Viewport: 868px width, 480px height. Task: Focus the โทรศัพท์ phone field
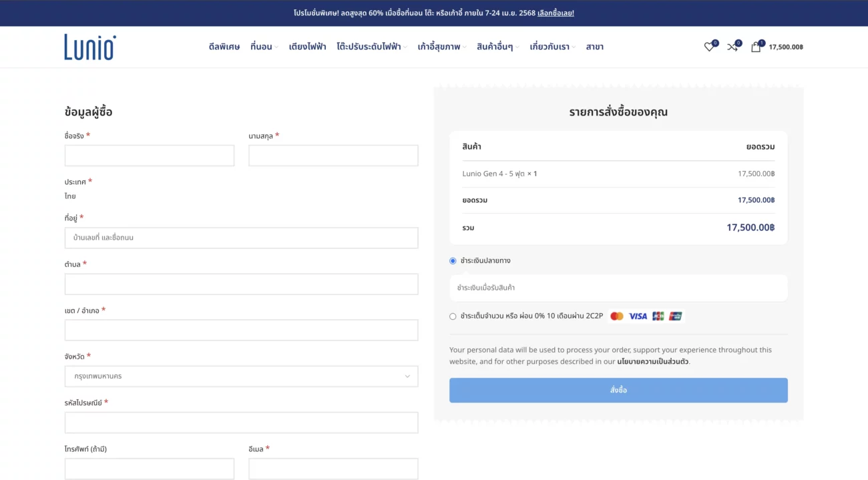tap(150, 469)
